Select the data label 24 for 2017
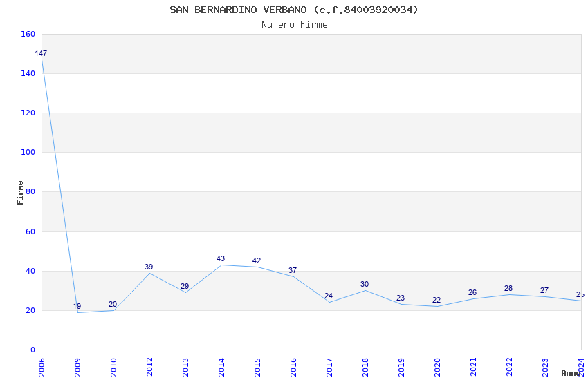Image resolution: width=588 pixels, height=380 pixels. click(x=329, y=296)
